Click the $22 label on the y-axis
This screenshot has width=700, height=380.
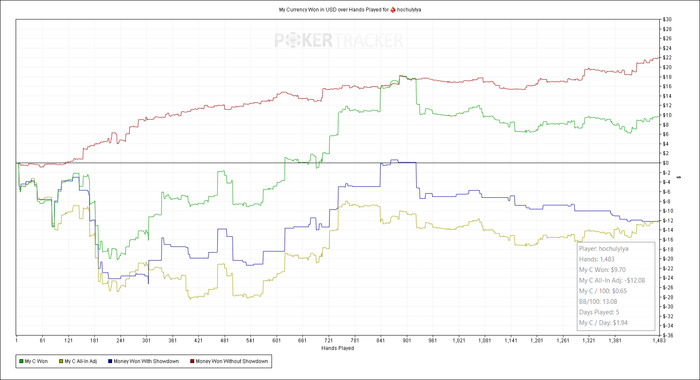(667, 58)
